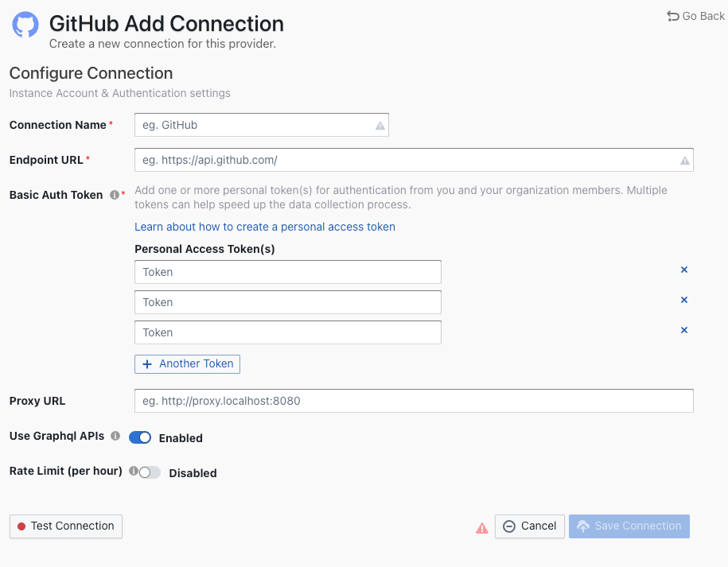Focus the Connection Name input field
Screen dimensions: 728x567
pyautogui.click(x=255, y=126)
